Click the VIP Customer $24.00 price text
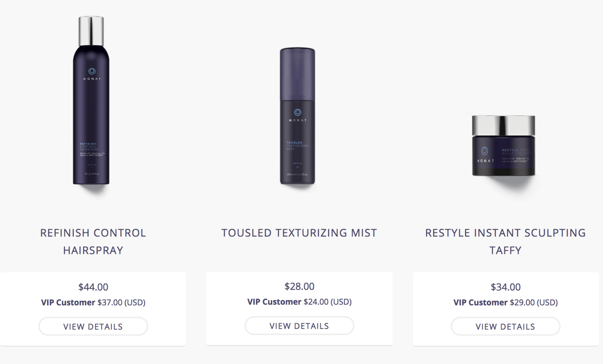This screenshot has width=603, height=364. click(299, 302)
